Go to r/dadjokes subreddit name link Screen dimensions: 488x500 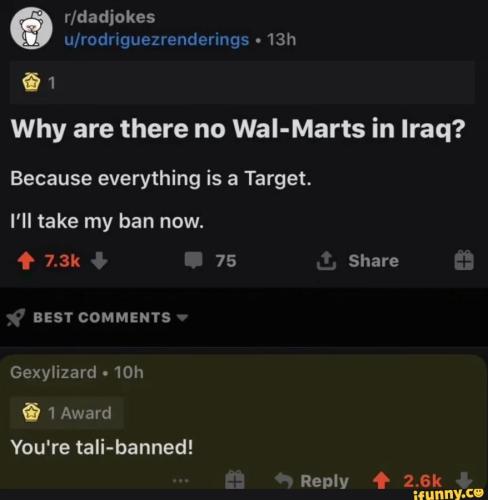click(x=110, y=17)
